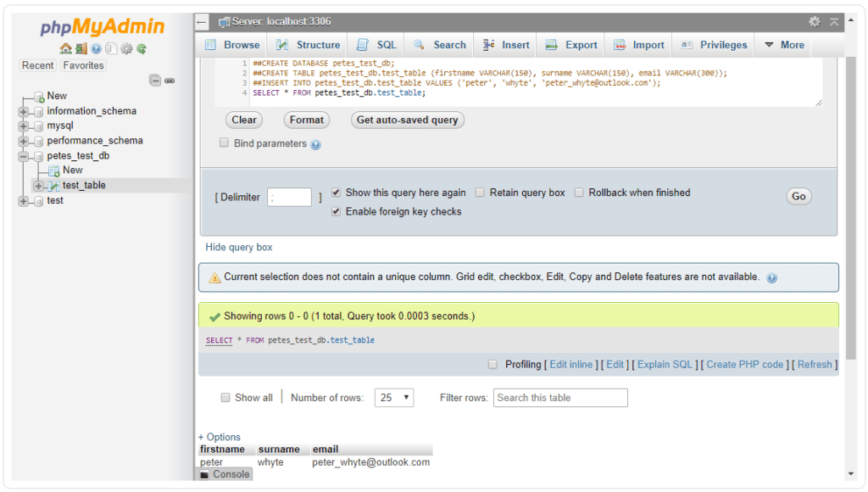
Task: Open the Import tab
Action: (639, 45)
